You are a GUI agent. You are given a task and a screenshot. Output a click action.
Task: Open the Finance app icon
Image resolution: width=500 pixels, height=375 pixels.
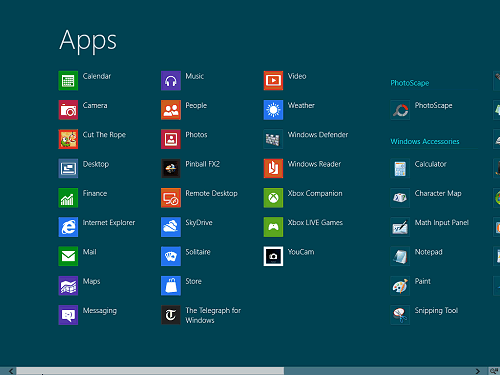coord(68,198)
